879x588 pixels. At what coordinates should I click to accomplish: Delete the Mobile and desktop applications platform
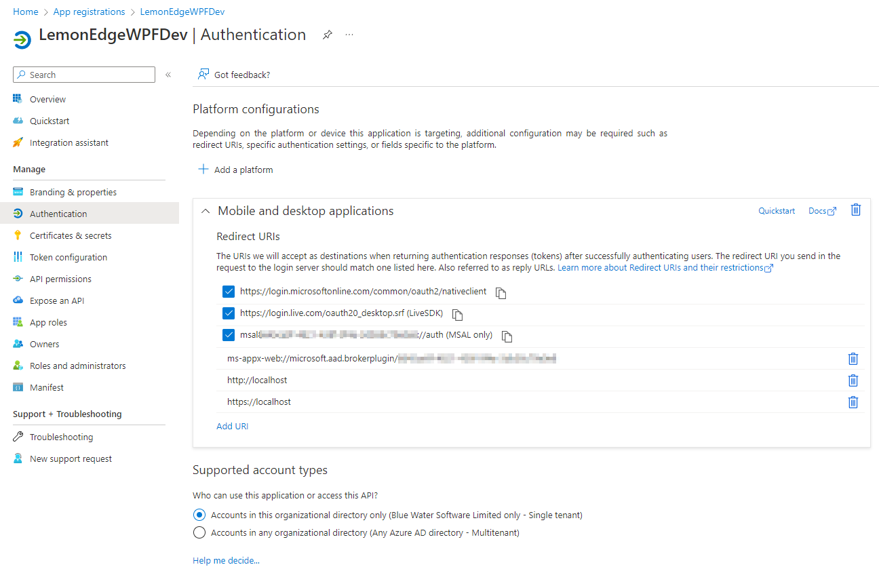(x=855, y=210)
